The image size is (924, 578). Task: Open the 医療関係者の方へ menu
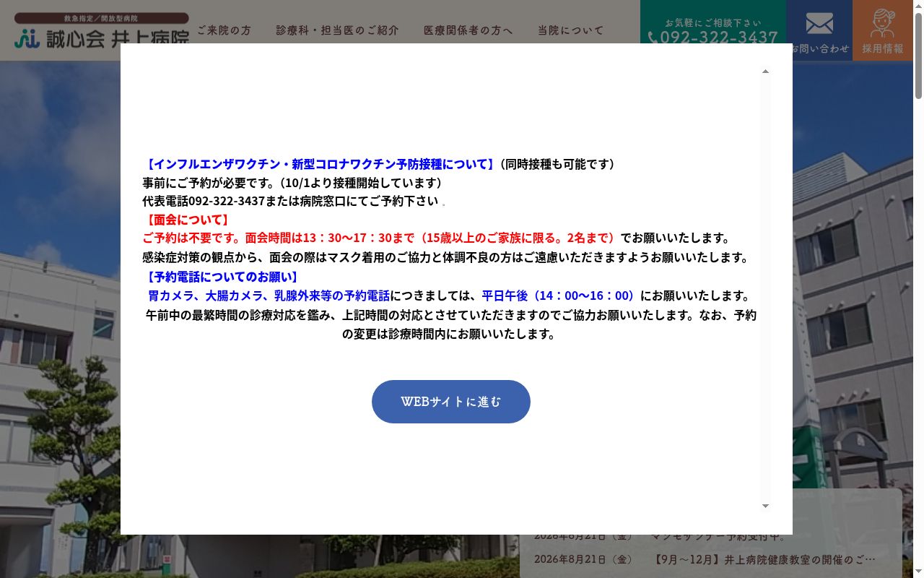pos(468,30)
